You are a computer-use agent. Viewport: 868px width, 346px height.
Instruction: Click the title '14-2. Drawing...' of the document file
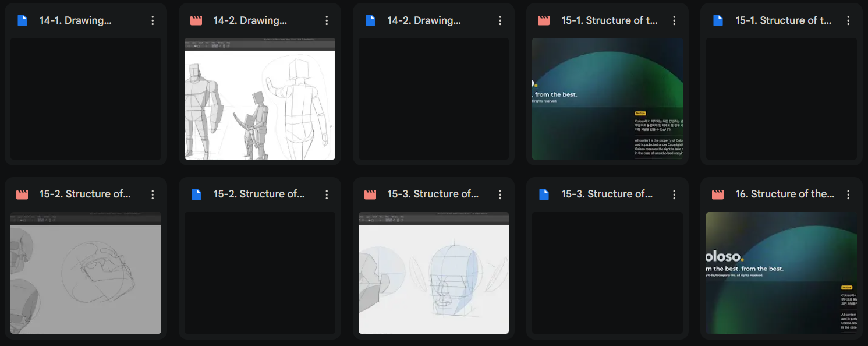(x=424, y=20)
